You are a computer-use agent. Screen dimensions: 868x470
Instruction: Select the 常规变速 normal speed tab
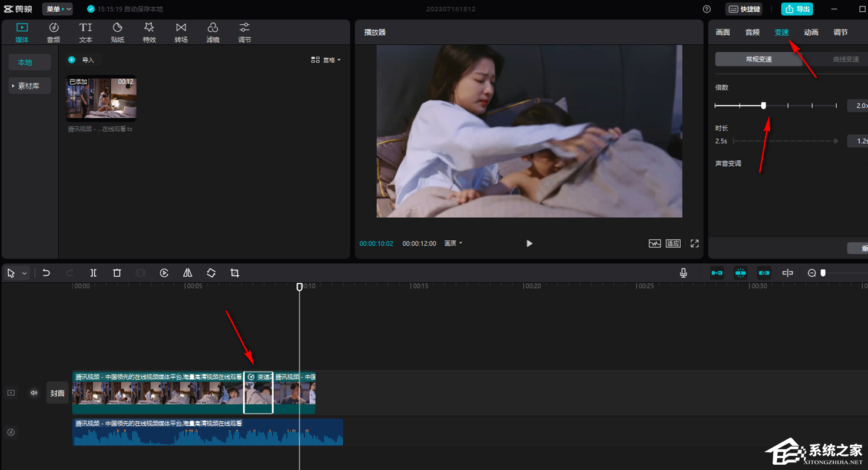(x=758, y=59)
